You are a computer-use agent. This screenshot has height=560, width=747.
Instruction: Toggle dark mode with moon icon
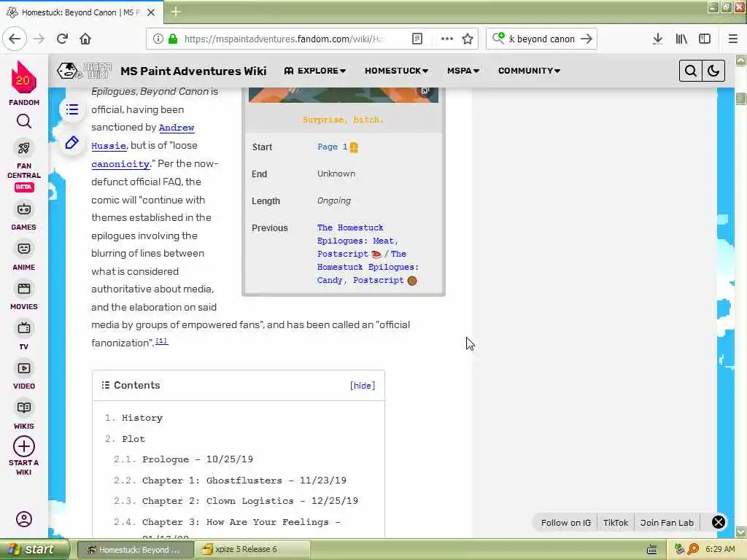pyautogui.click(x=713, y=71)
